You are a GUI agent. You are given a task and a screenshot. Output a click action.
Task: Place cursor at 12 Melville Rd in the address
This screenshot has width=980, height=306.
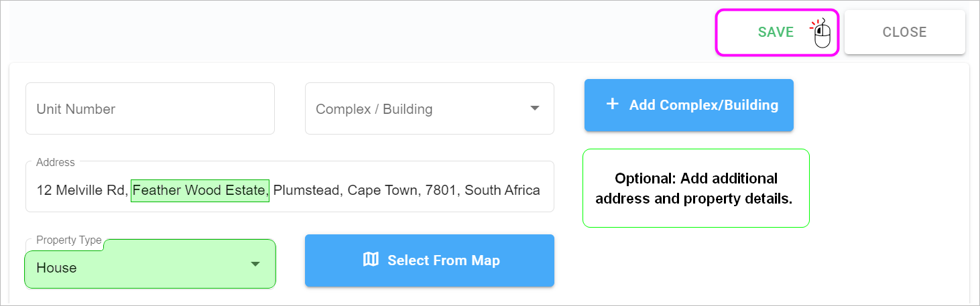click(x=82, y=190)
